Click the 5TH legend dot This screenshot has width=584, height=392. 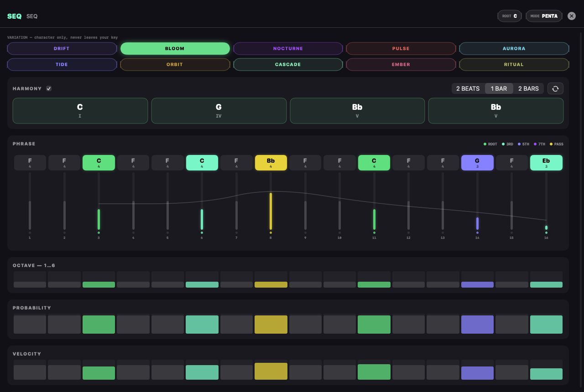coord(519,144)
